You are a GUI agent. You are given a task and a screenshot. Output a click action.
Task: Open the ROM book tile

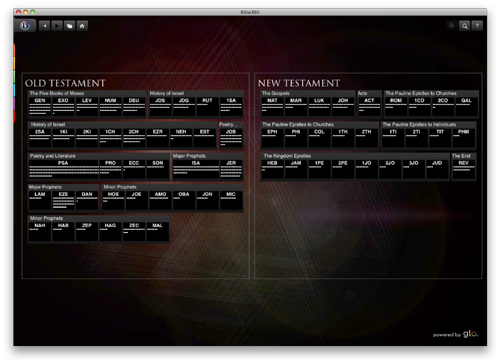[396, 107]
